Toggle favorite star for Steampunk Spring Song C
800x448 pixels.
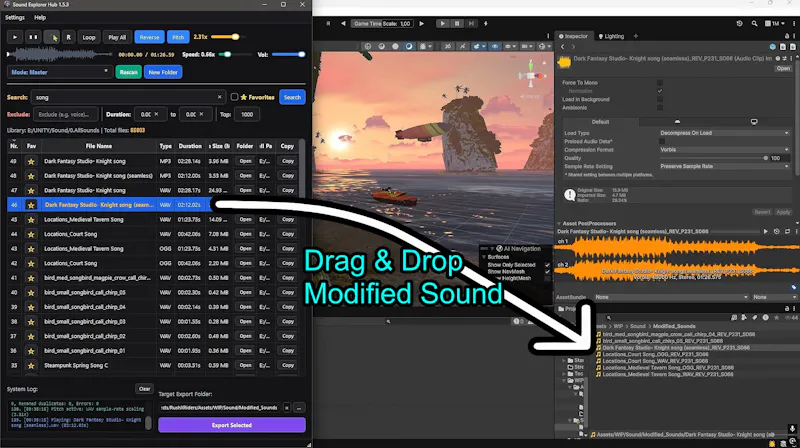tap(31, 366)
